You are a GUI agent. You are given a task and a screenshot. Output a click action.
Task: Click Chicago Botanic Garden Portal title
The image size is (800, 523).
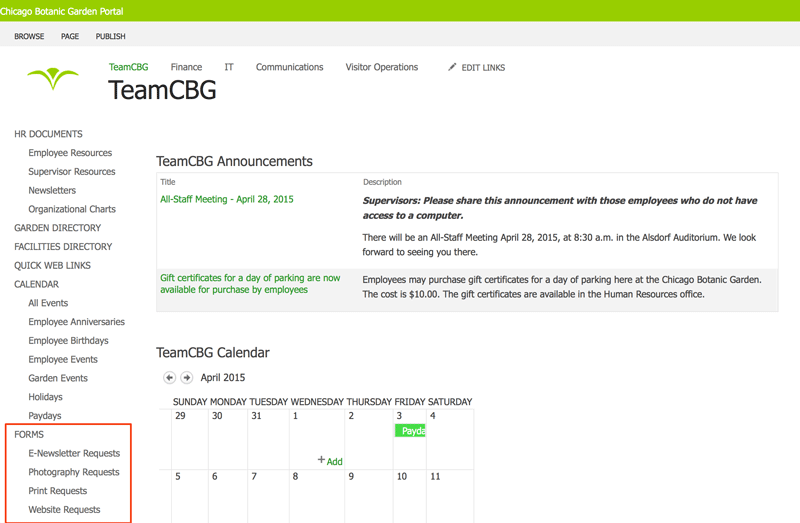pos(62,11)
